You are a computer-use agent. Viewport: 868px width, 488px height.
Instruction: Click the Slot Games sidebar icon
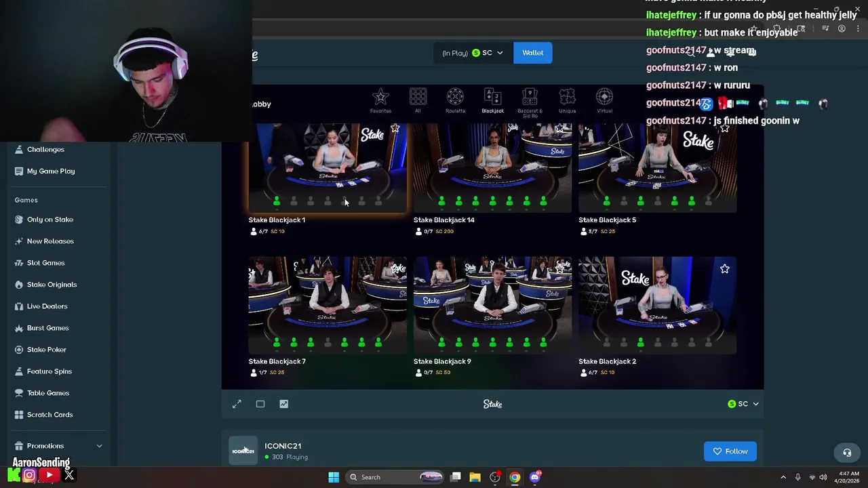click(x=19, y=263)
